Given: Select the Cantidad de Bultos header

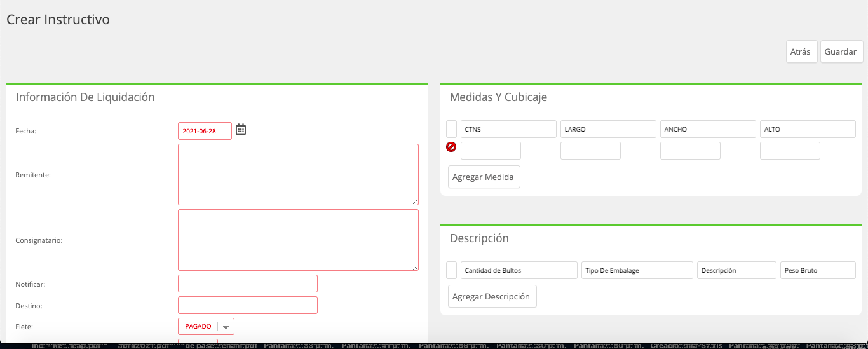Looking at the screenshot, I should tap(519, 270).
